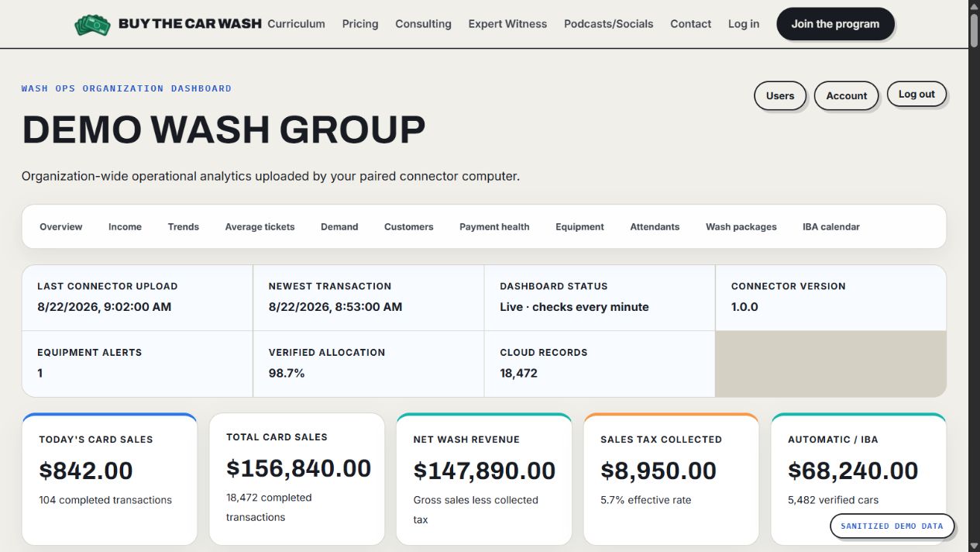Click the Sanitized Demo Data badge
The image size is (980, 552).
[x=892, y=526]
